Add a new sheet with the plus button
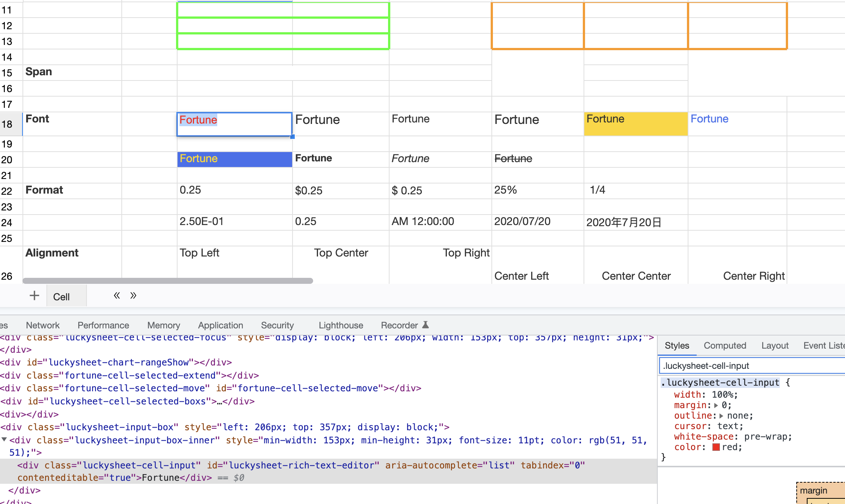Viewport: 845px width, 504px height. pos(34,295)
